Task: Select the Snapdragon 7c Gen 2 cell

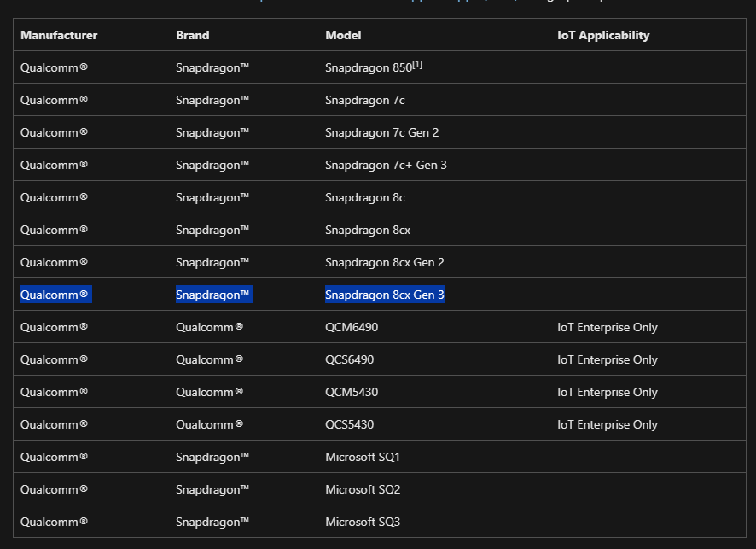Action: (382, 132)
